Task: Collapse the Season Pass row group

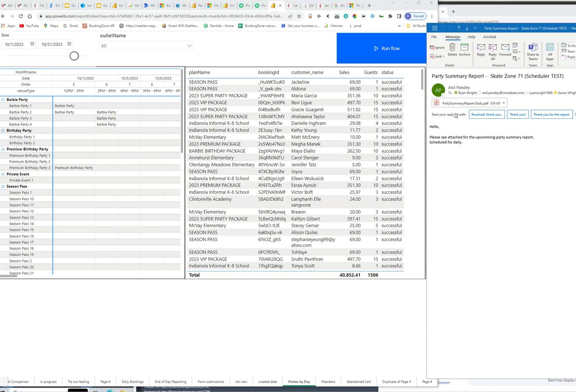Action: pyautogui.click(x=3, y=186)
